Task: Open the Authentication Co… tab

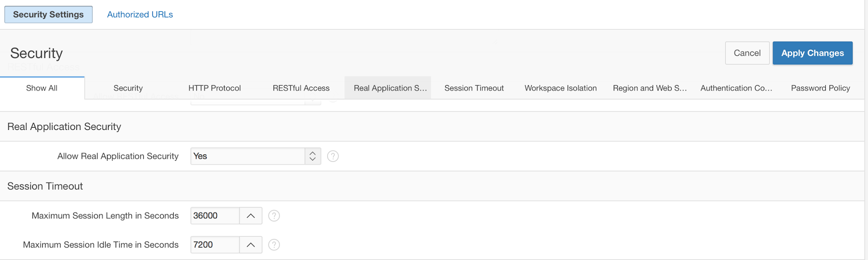Action: pyautogui.click(x=736, y=88)
